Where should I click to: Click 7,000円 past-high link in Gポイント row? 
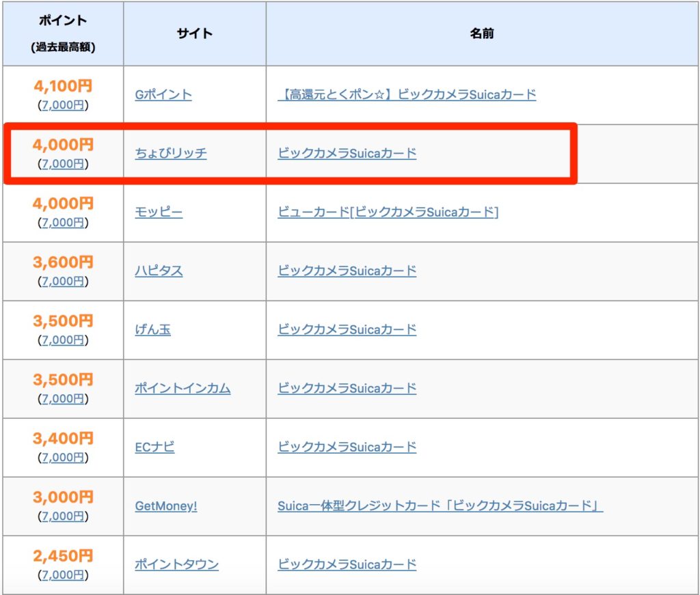coord(63,105)
